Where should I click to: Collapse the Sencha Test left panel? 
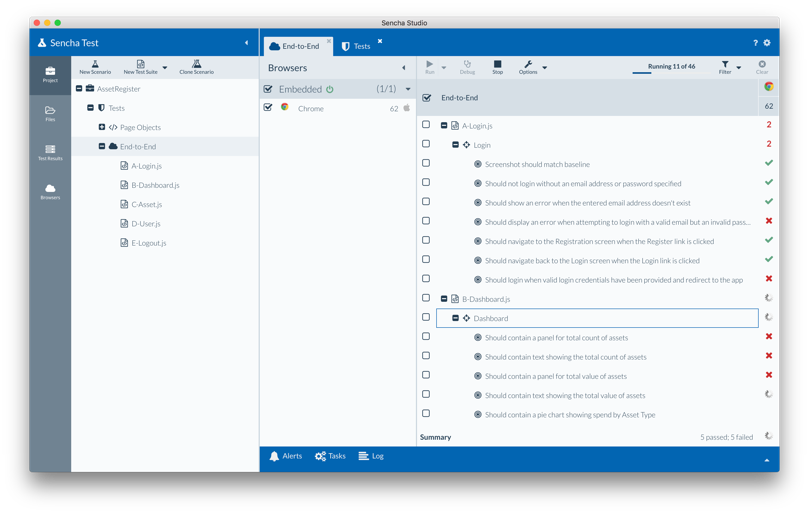(246, 43)
